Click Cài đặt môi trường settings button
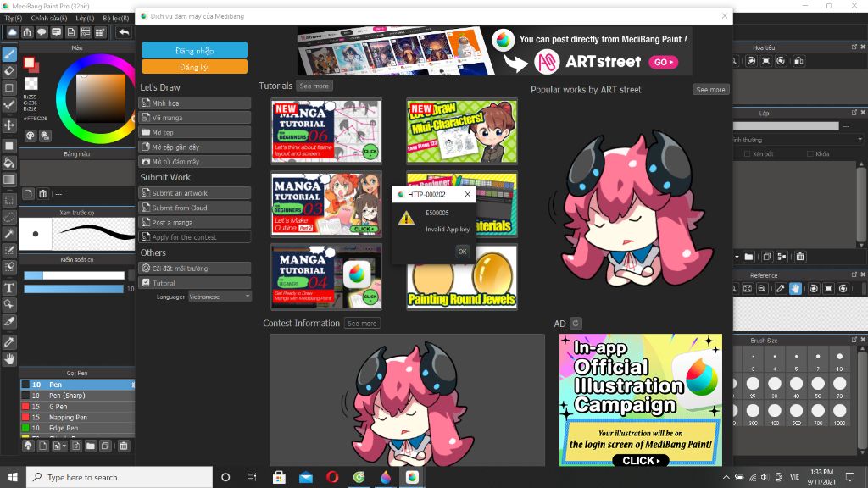Image resolution: width=868 pixels, height=488 pixels. coord(194,268)
